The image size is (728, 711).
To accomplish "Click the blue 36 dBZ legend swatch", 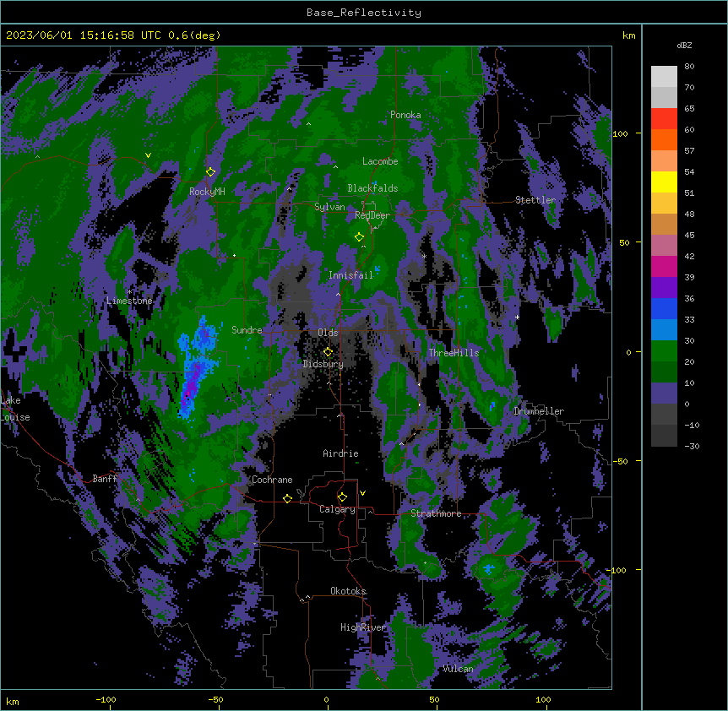I will 664,308.
